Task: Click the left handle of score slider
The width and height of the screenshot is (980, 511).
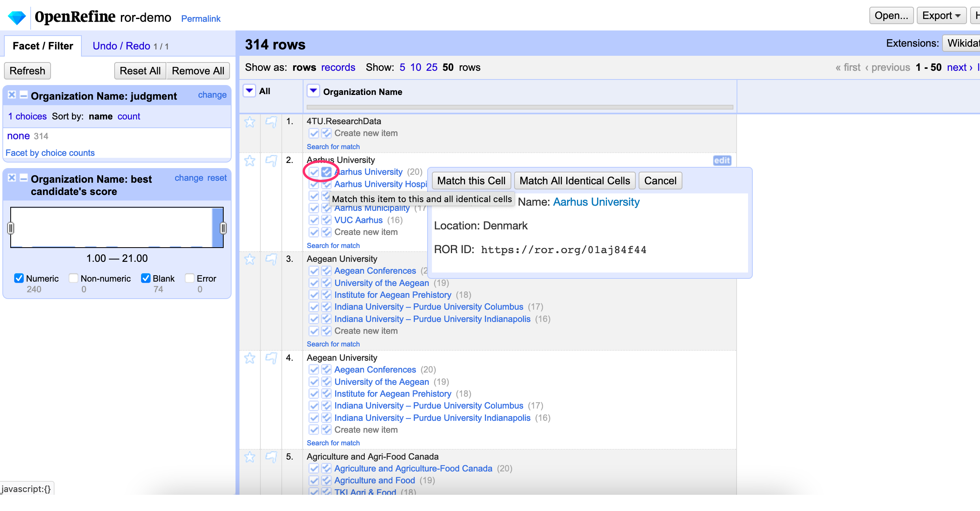Action: (x=11, y=228)
